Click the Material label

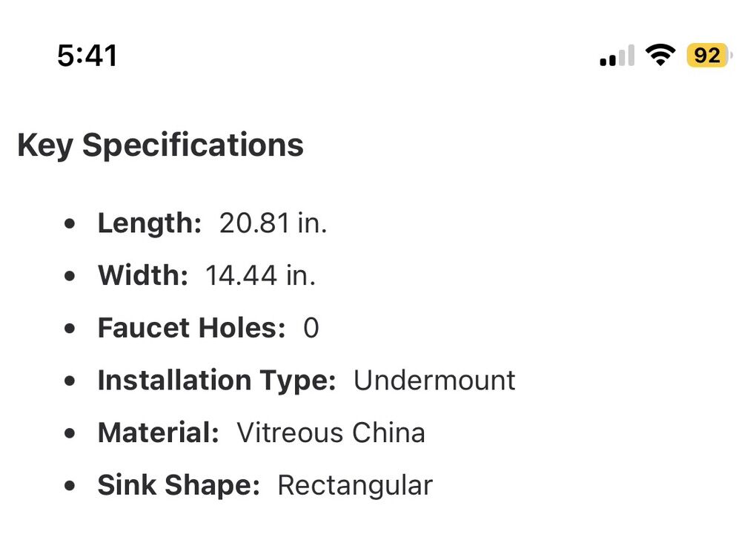coord(158,432)
